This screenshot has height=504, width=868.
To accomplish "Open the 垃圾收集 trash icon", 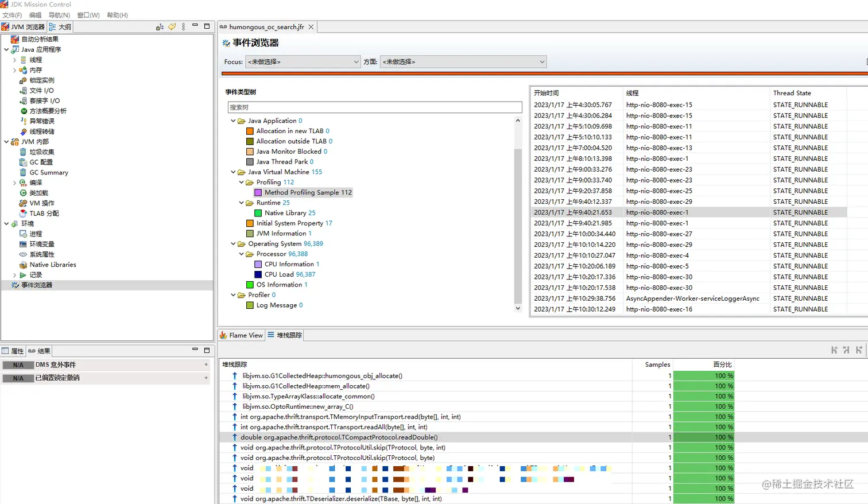I will pos(23,152).
